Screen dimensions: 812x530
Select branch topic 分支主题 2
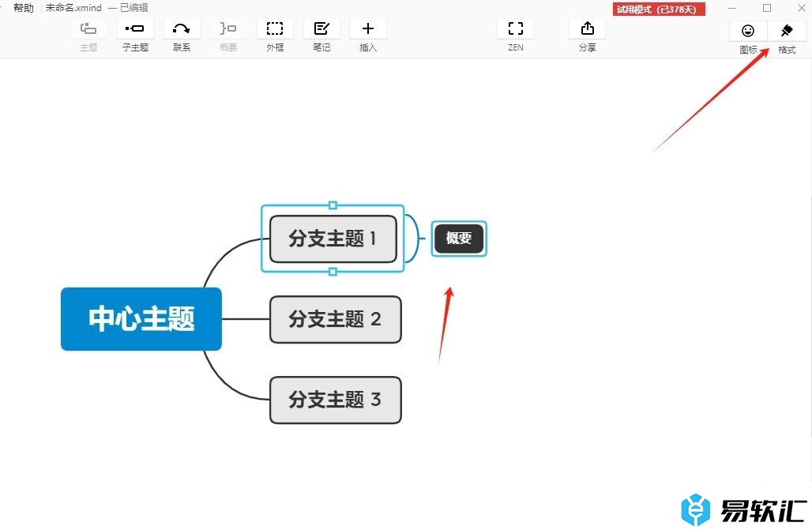pos(336,320)
